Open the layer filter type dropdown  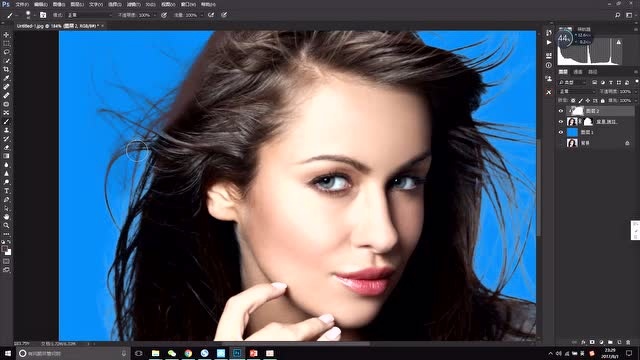coord(573,82)
